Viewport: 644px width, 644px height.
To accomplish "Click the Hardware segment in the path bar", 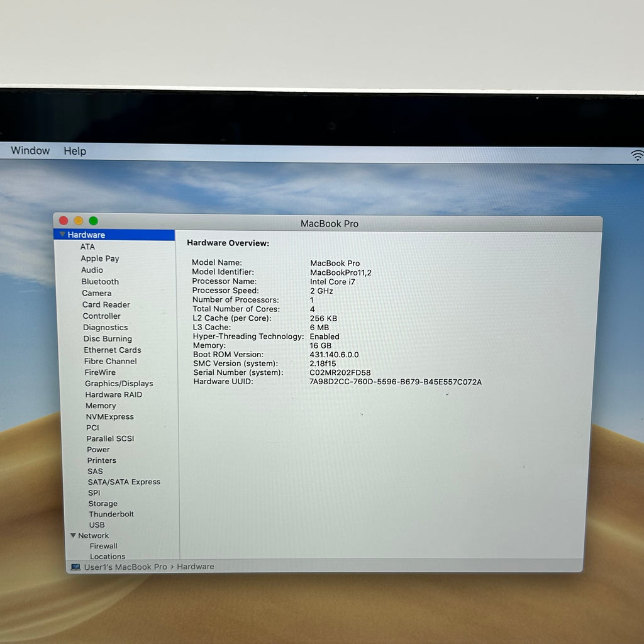I will 196,567.
